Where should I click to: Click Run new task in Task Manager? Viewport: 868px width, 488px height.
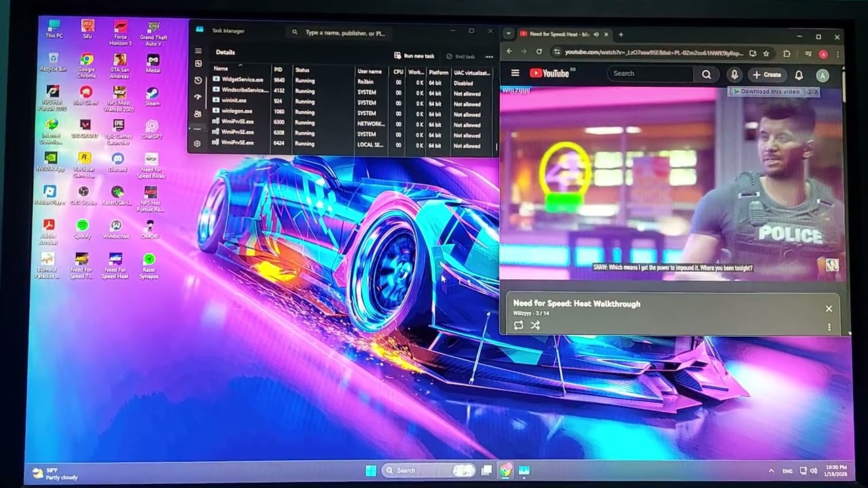pos(414,56)
